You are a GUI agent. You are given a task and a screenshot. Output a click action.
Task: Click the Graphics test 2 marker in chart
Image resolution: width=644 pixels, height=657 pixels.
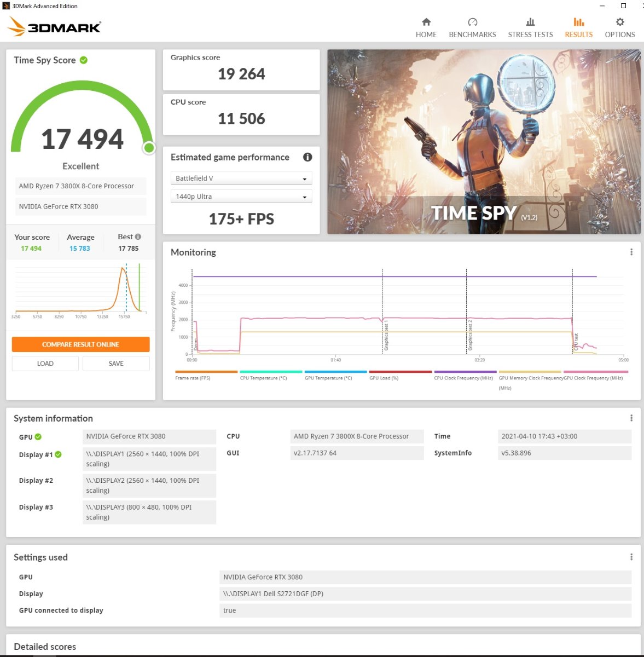[470, 335]
